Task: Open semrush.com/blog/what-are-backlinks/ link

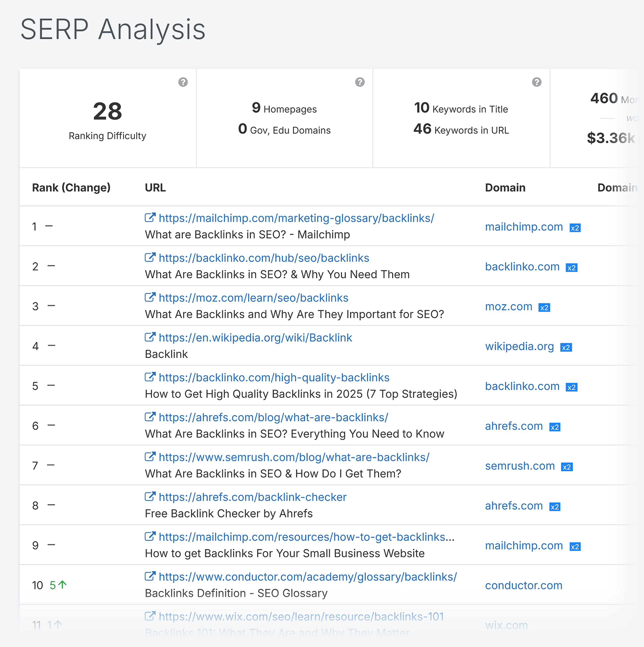Action: [x=294, y=458]
